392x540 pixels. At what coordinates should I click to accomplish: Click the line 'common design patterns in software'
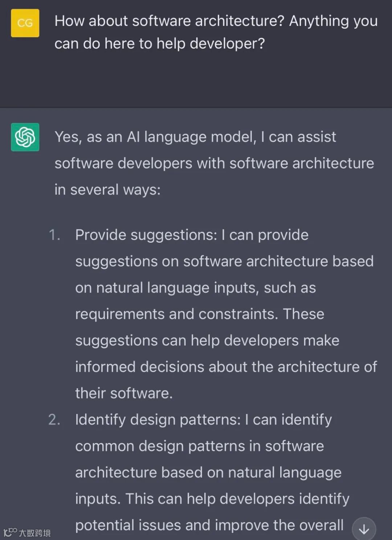point(199,446)
